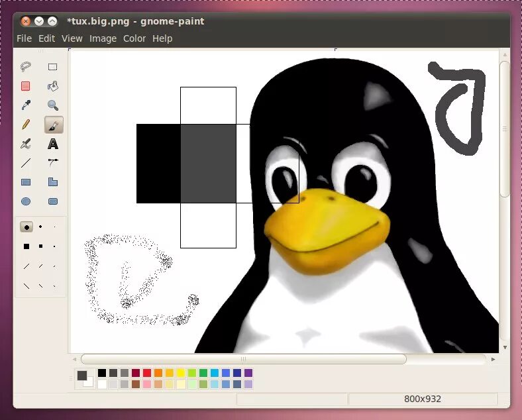Choose the medium square brush tip
The height and width of the screenshot is (420, 522).
[40, 246]
